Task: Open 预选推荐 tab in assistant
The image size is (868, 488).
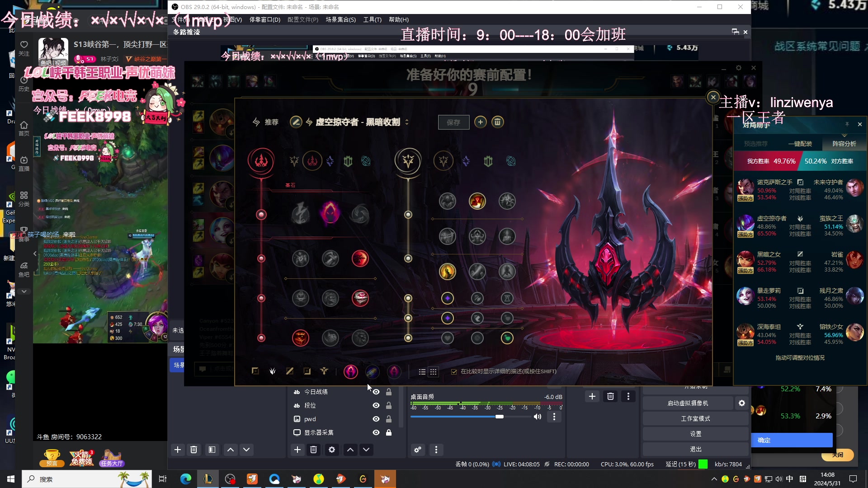Action: pyautogui.click(x=756, y=144)
